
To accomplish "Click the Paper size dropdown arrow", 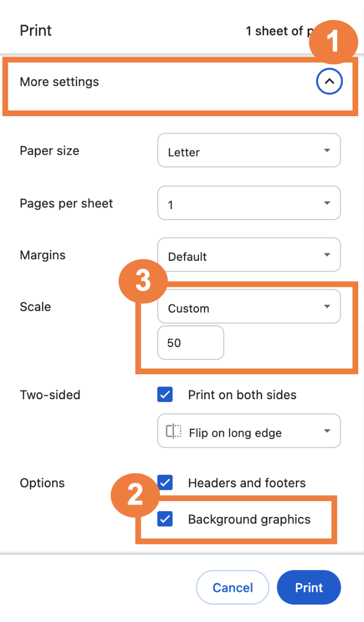I will coord(327,151).
